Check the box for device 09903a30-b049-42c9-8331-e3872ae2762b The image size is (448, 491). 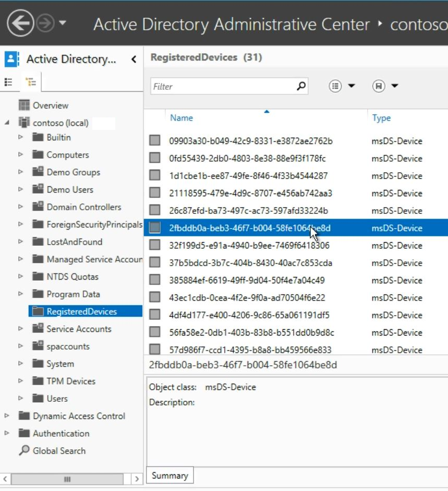point(155,140)
